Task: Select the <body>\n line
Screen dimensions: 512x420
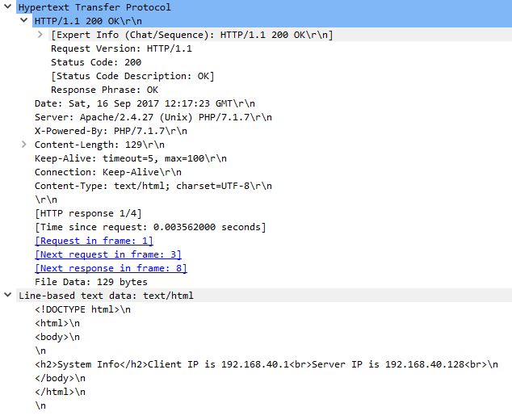Action: (57, 337)
